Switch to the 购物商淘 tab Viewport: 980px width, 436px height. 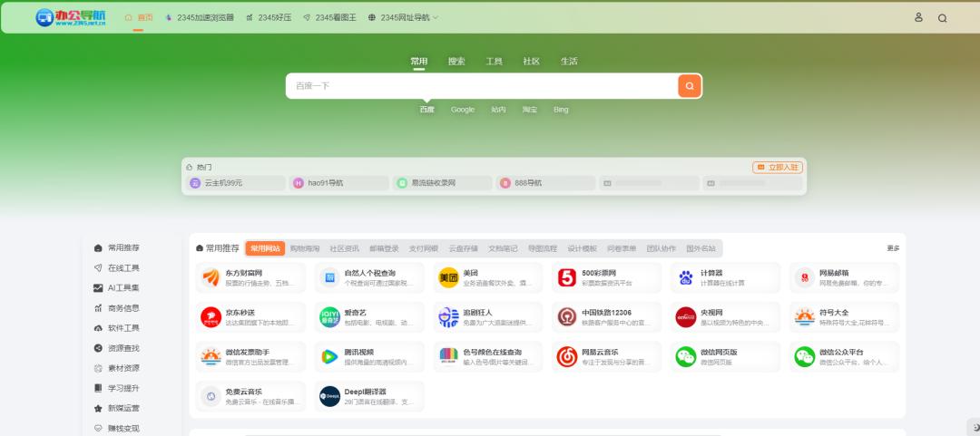point(305,248)
